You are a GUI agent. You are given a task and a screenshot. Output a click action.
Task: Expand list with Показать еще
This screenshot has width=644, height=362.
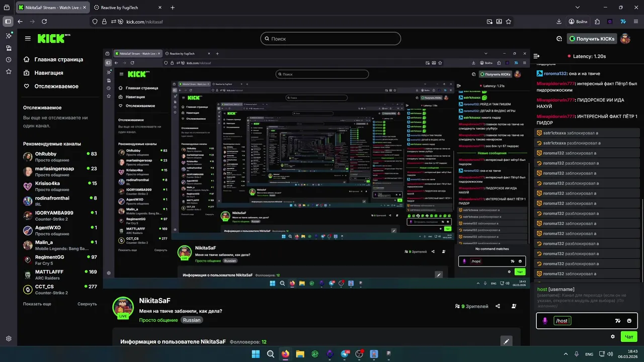coord(37,304)
